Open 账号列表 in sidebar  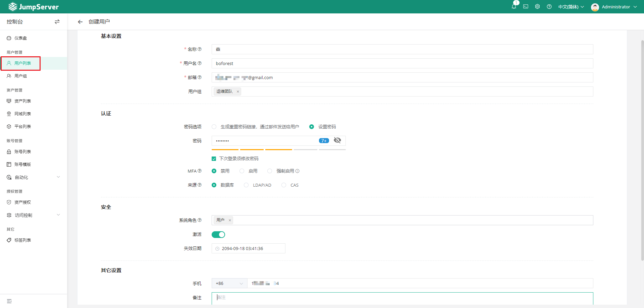[x=34, y=152]
